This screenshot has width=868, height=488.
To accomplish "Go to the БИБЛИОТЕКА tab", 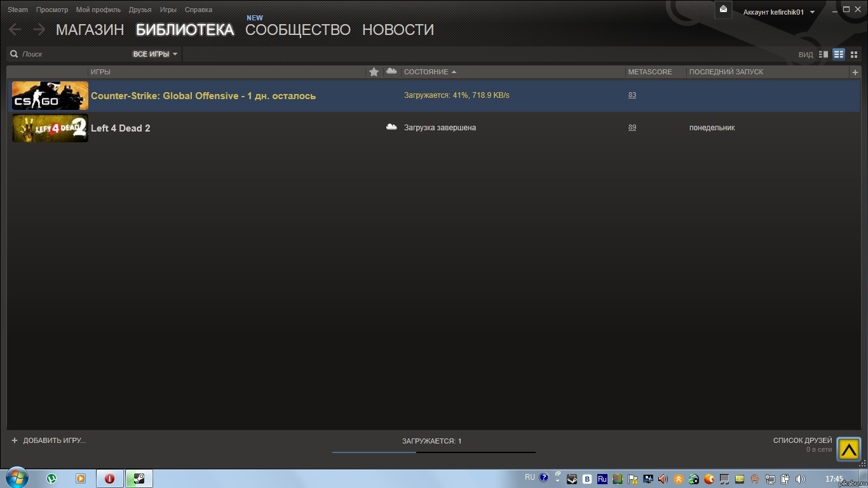I will click(x=185, y=30).
